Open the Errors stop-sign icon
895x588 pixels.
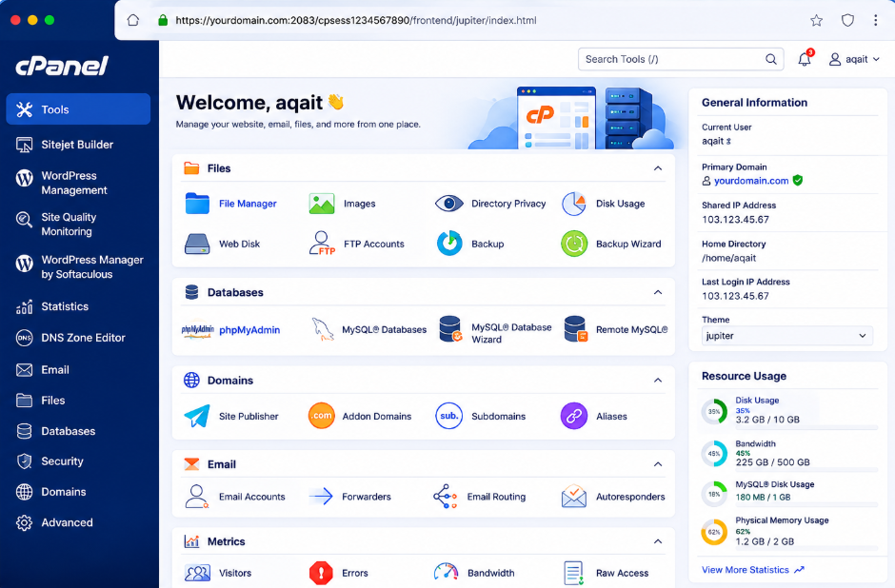point(322,573)
